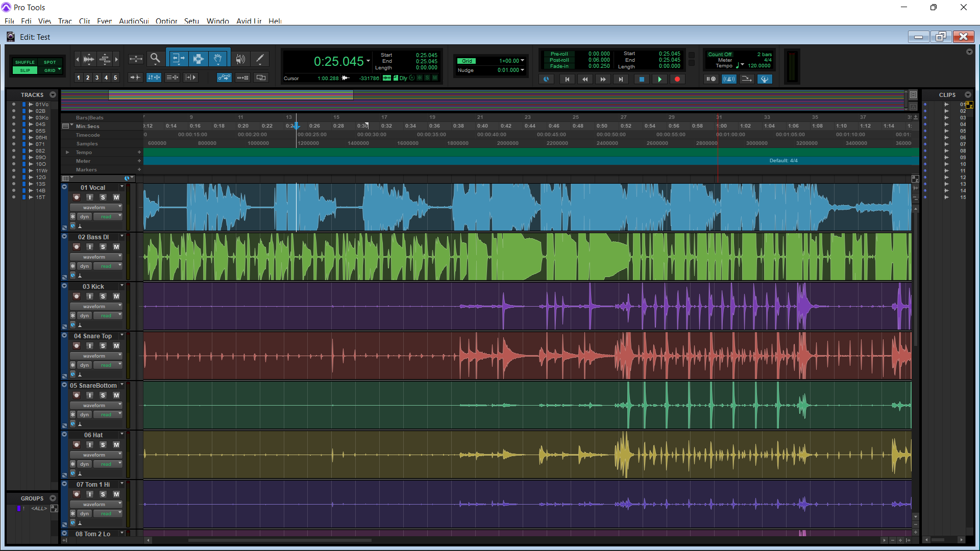The height and width of the screenshot is (551, 980).
Task: Select the Selector tool
Action: 198,59
